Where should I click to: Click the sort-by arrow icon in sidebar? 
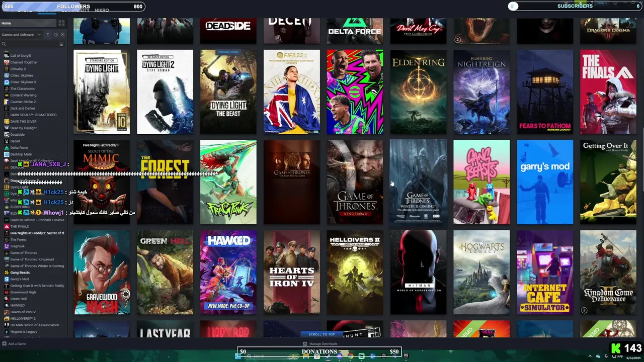pos(48,35)
